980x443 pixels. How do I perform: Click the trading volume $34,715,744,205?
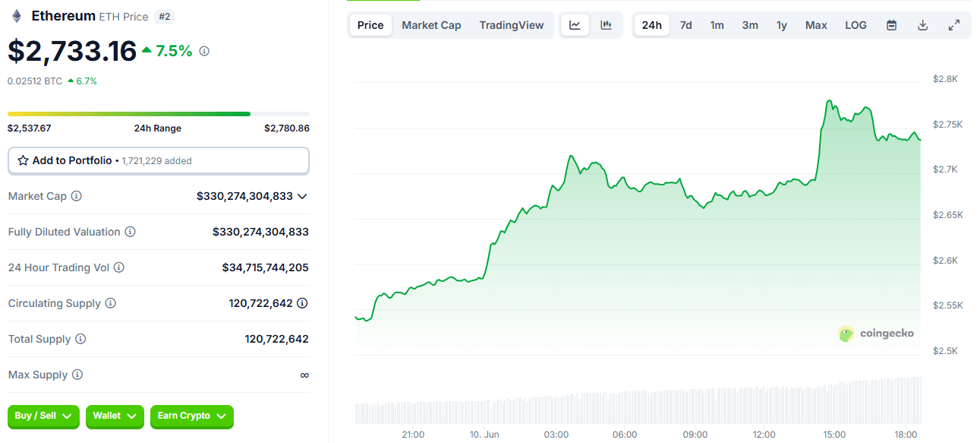click(x=266, y=267)
